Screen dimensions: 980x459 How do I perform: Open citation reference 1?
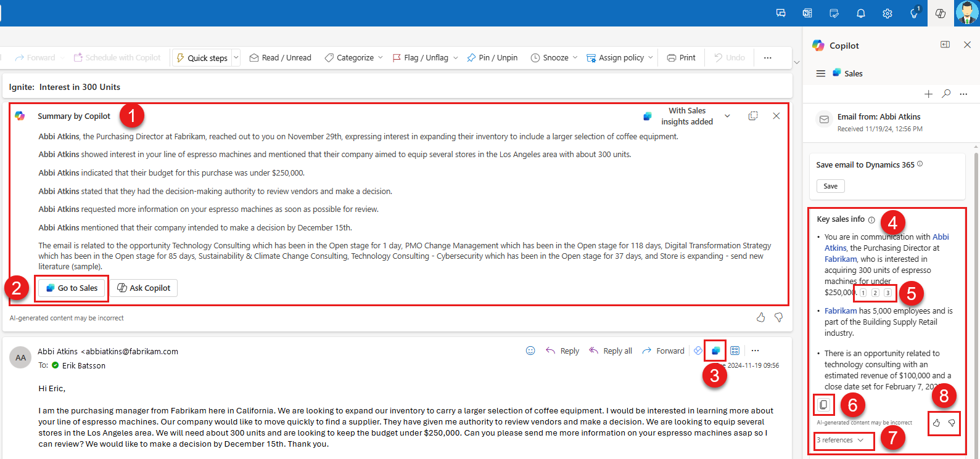pyautogui.click(x=863, y=293)
